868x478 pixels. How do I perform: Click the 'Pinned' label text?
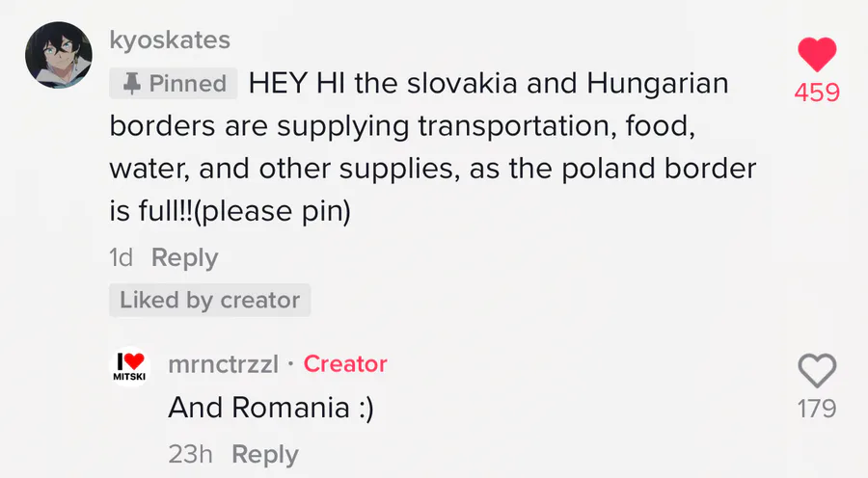[188, 84]
